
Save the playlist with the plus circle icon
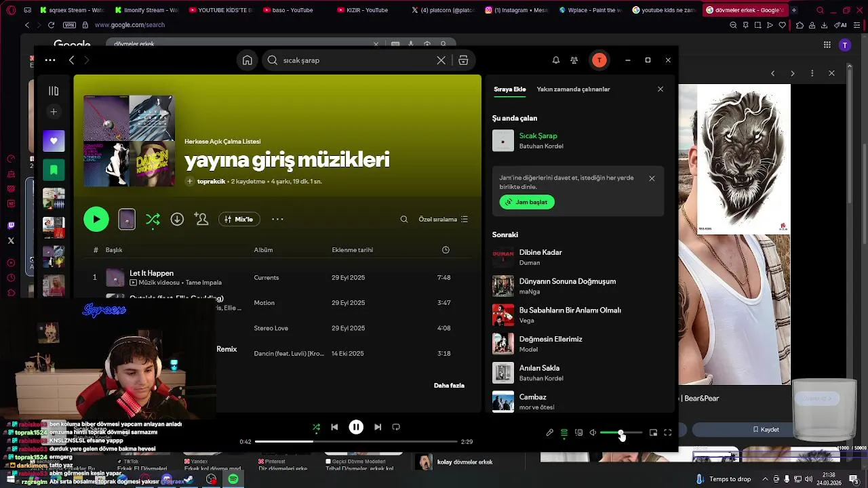(190, 182)
